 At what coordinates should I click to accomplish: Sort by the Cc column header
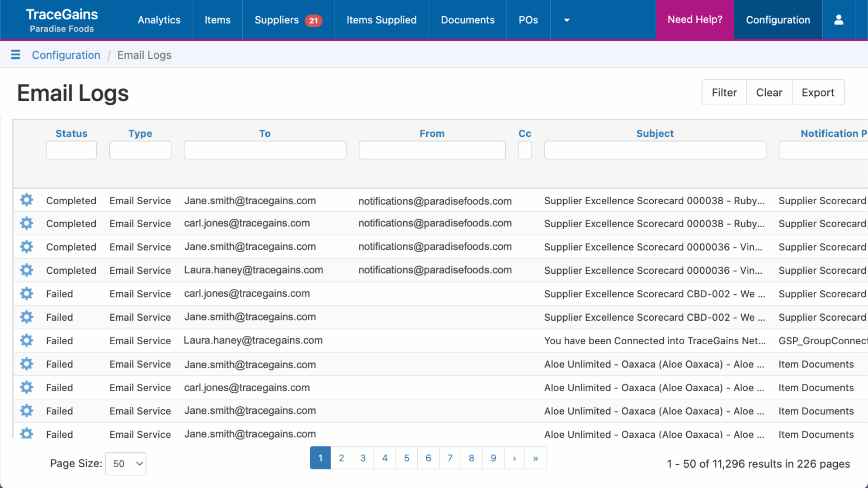tap(525, 133)
